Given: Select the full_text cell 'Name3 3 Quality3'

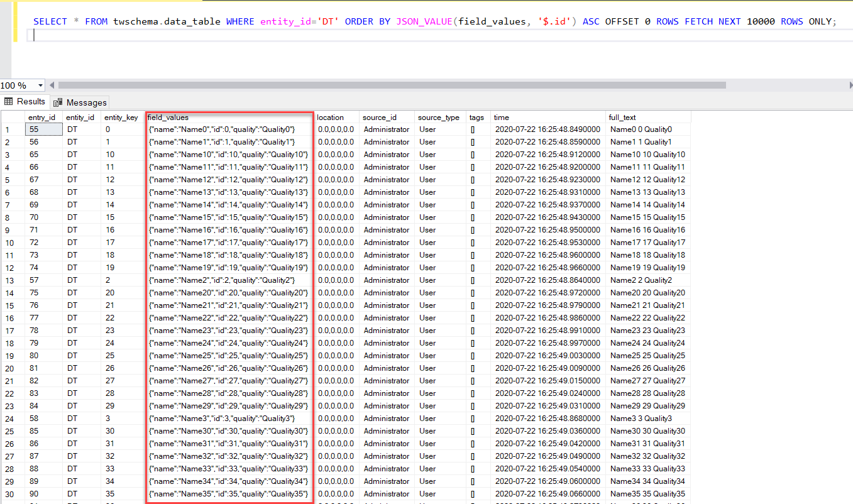Looking at the screenshot, I should (649, 419).
